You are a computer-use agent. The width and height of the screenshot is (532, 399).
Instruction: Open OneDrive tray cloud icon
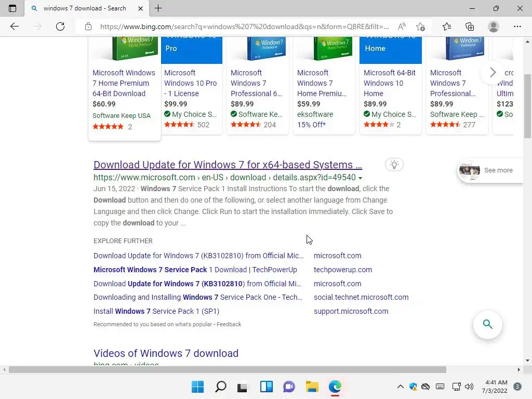point(425,387)
